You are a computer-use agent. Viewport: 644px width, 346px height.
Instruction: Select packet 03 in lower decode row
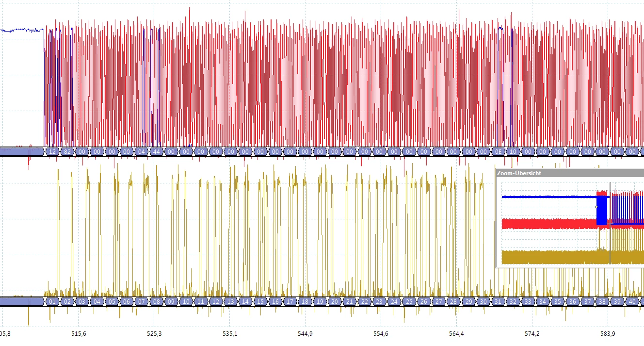point(82,301)
